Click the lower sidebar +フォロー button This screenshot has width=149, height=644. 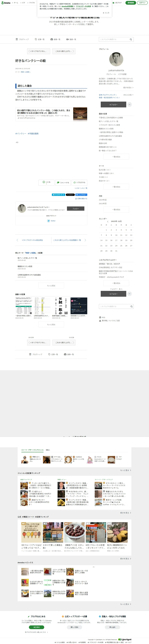[x=113, y=294]
